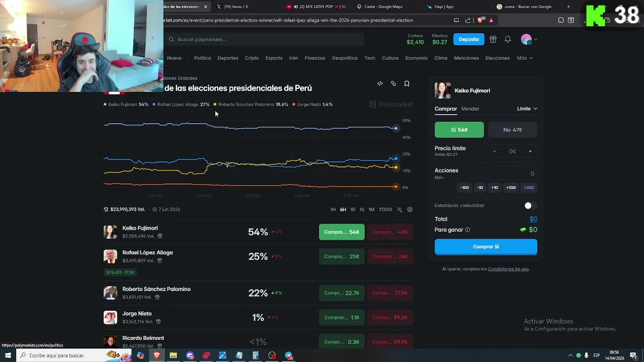Click the info icon next to Para ganar
Screen dimensions: 644x362
pyautogui.click(x=467, y=230)
